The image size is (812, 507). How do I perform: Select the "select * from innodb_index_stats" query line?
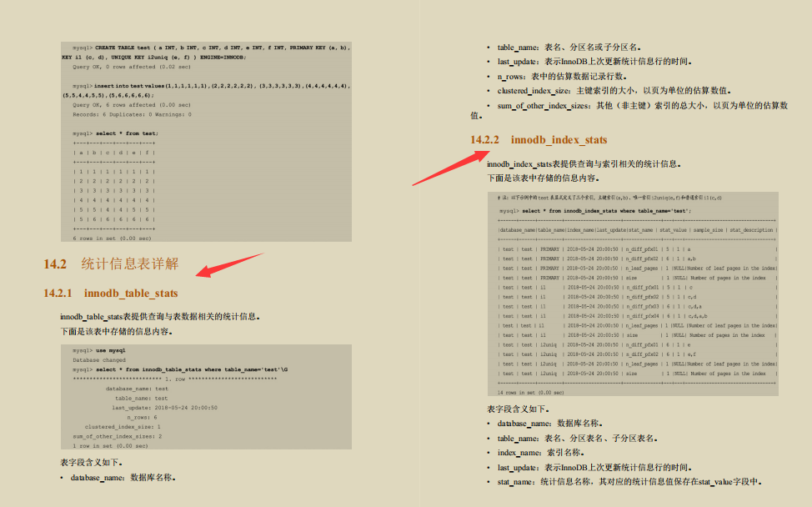tap(595, 211)
